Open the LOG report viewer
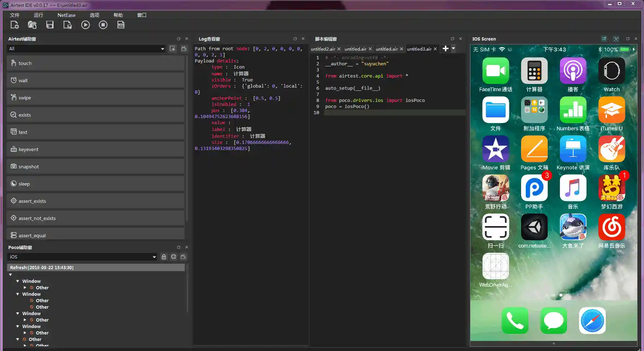Viewport: 644px width, 351px height. (x=120, y=24)
